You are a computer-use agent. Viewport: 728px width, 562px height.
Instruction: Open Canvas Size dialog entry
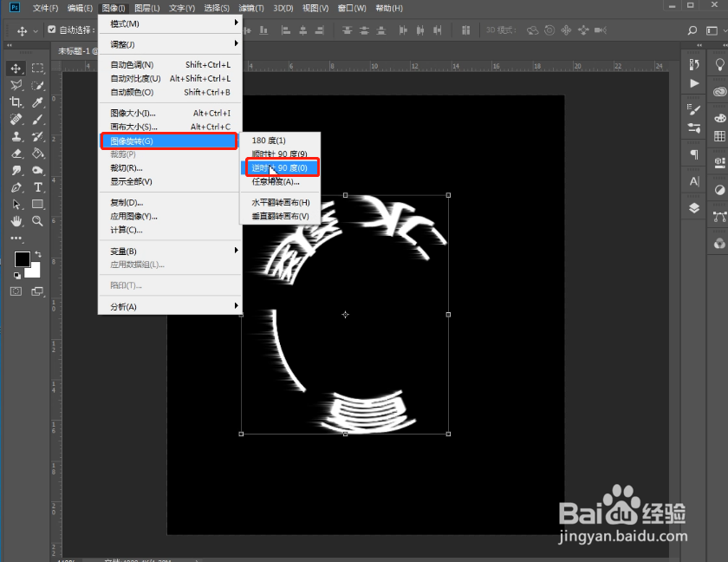[x=170, y=127]
